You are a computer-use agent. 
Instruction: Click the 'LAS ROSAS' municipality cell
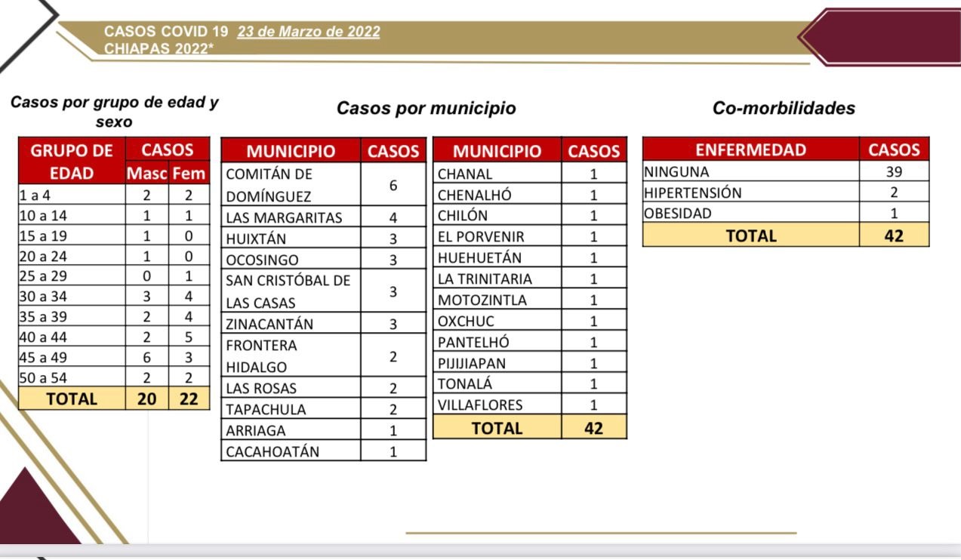[x=291, y=388]
